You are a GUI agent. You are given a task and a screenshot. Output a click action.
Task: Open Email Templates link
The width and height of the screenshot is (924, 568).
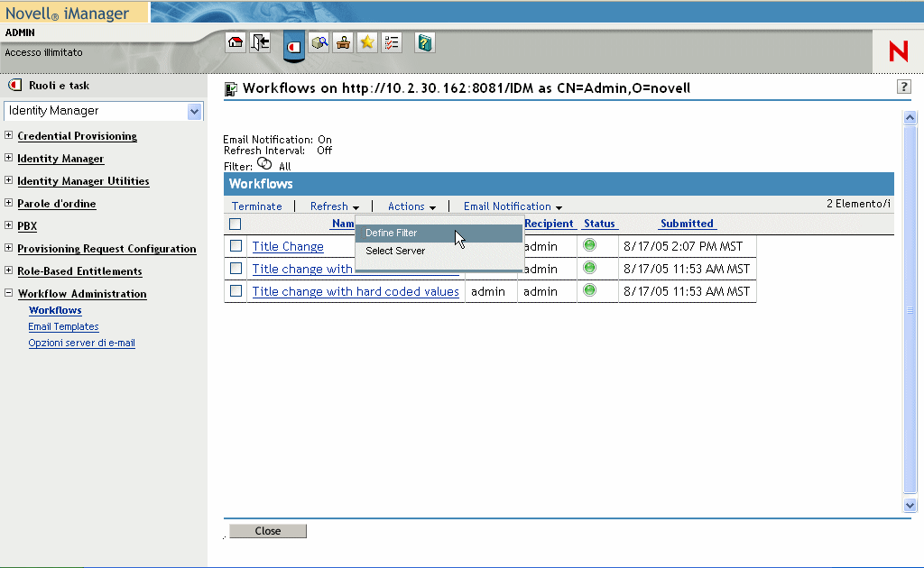point(63,326)
